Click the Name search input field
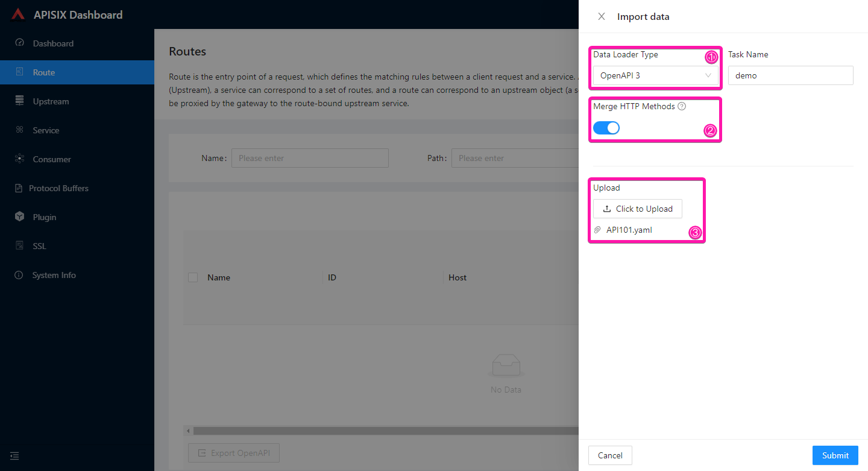Viewport: 868px width, 471px height. click(310, 158)
